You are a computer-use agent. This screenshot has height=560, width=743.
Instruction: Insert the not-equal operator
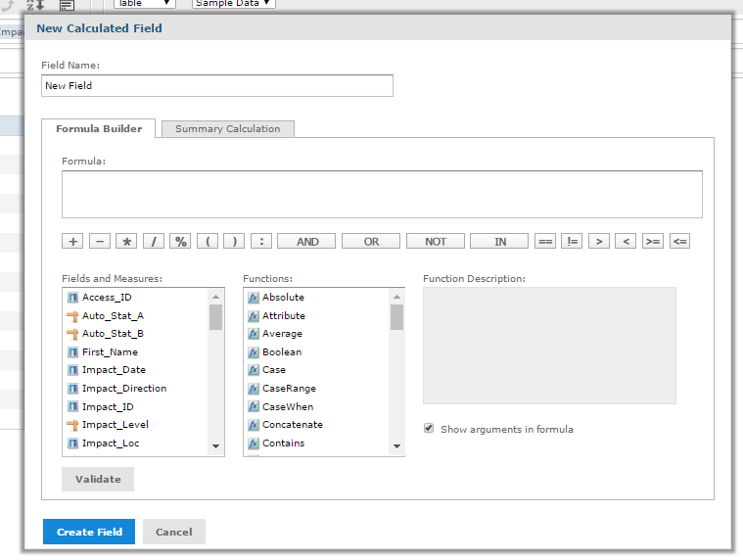pyautogui.click(x=572, y=241)
